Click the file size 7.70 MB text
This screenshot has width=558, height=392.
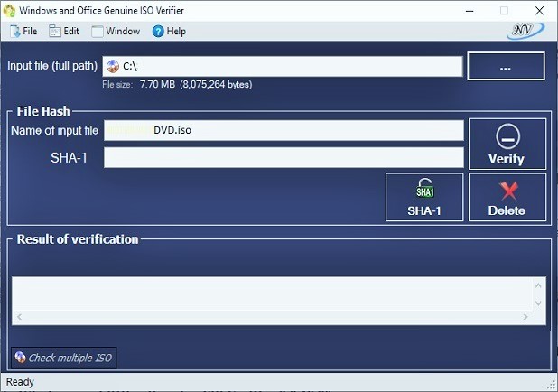click(157, 84)
